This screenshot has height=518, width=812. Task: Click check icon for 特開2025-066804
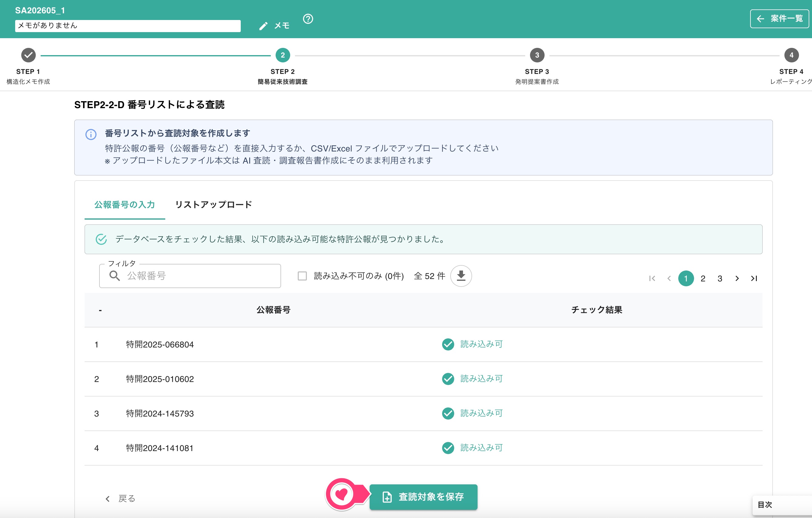pyautogui.click(x=448, y=344)
